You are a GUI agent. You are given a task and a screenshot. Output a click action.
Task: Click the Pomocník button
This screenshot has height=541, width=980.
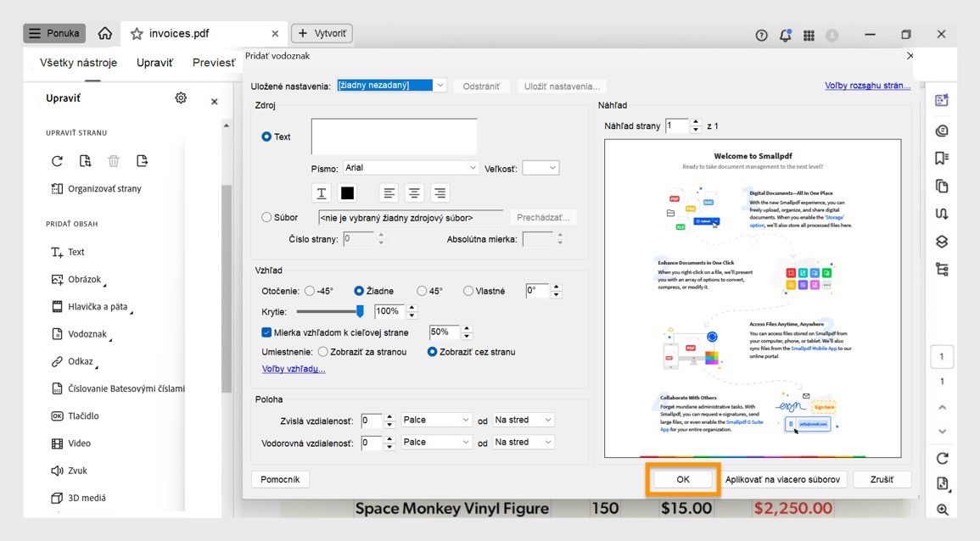(x=280, y=480)
